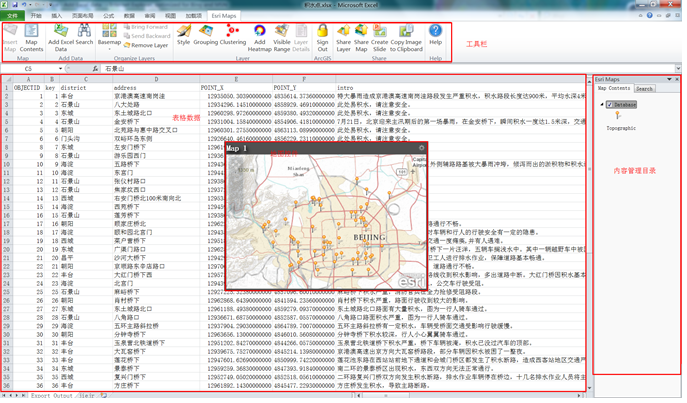Close the Map 1 floating window
This screenshot has width=687, height=403.
(x=421, y=148)
